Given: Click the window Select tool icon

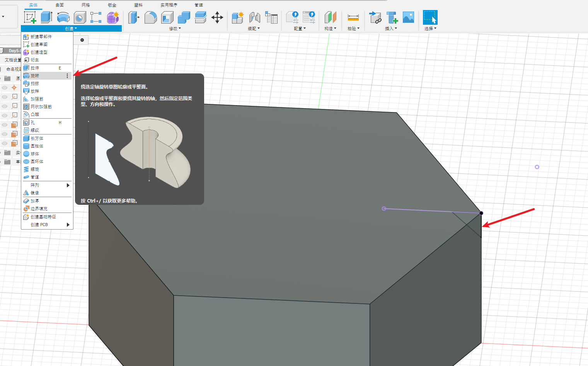Looking at the screenshot, I should (x=430, y=17).
